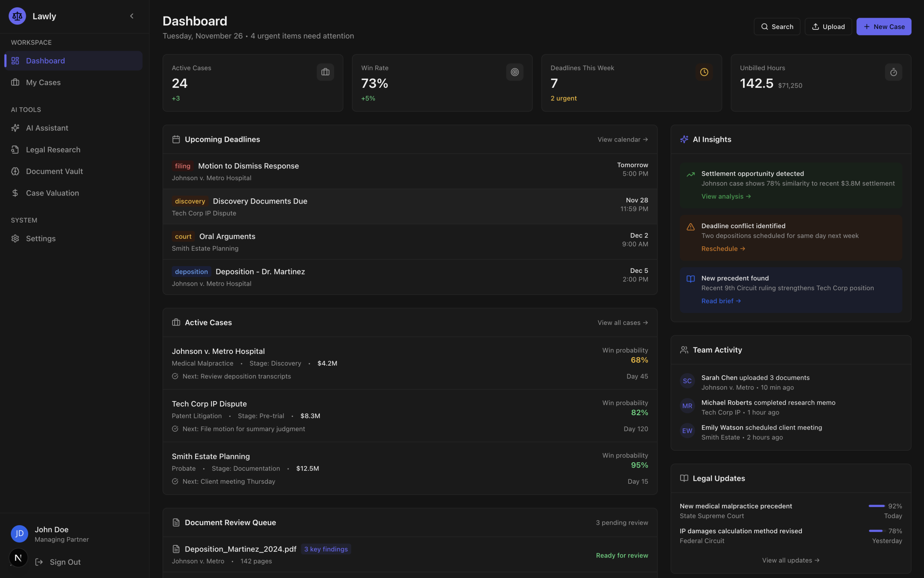Open the Legal Research tool
This screenshot has height=578, width=924.
tap(53, 150)
